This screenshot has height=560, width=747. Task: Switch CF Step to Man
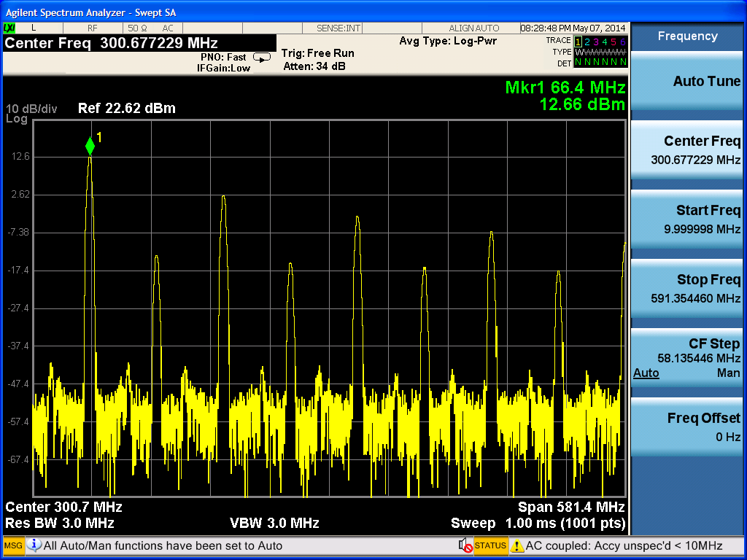coord(728,373)
